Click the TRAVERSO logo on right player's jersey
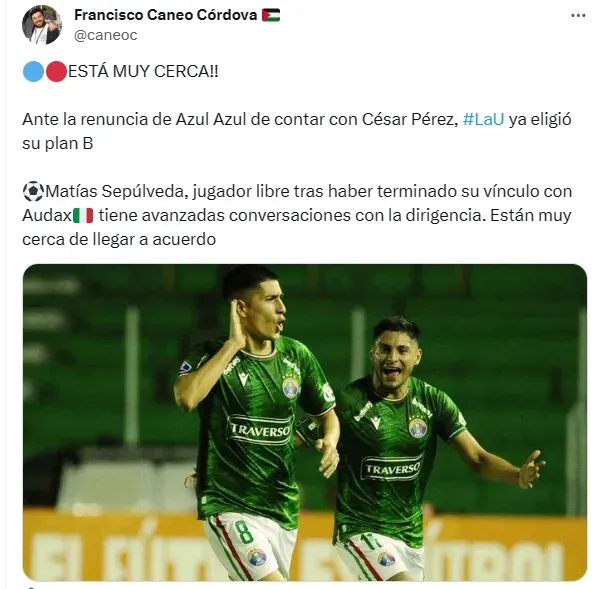The width and height of the screenshot is (600, 589). tap(392, 468)
